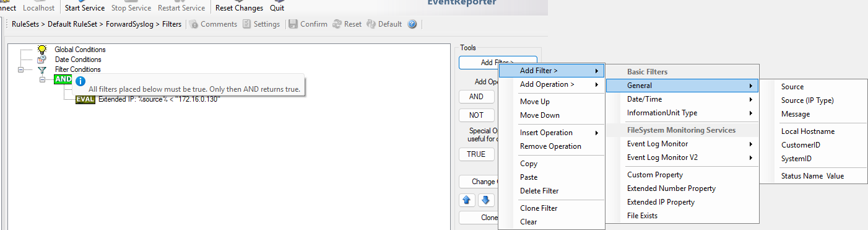
Task: Click the AND operation button
Action: click(x=476, y=97)
